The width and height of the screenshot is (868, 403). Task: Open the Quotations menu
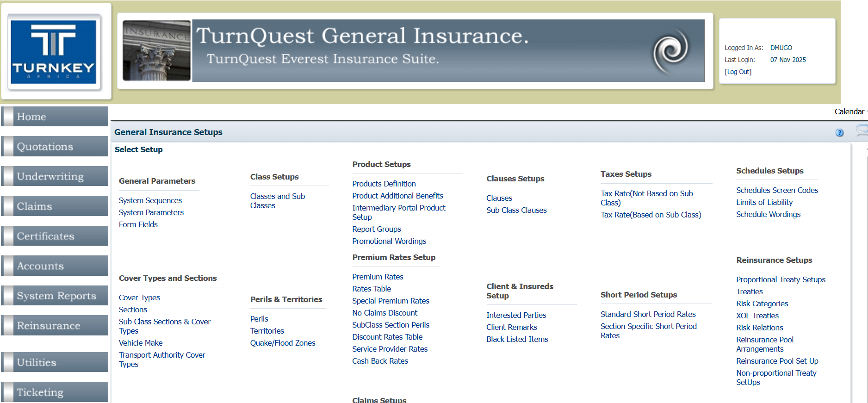[55, 146]
